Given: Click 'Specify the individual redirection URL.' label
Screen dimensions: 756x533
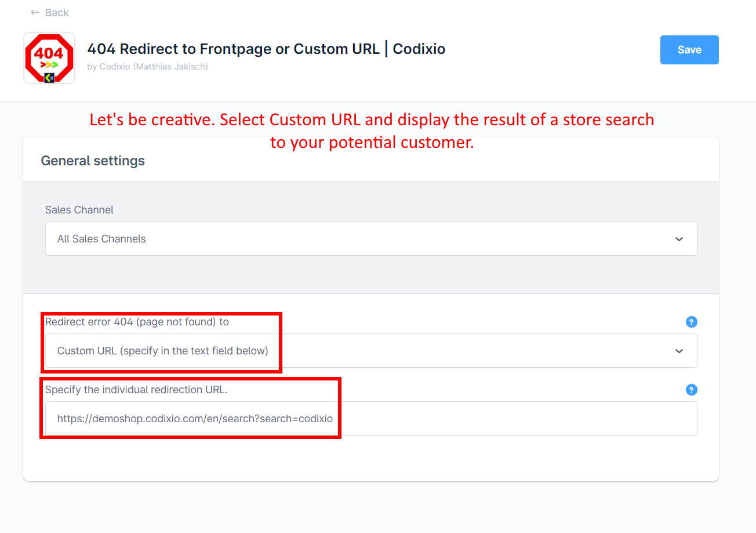Looking at the screenshot, I should pyautogui.click(x=136, y=390).
